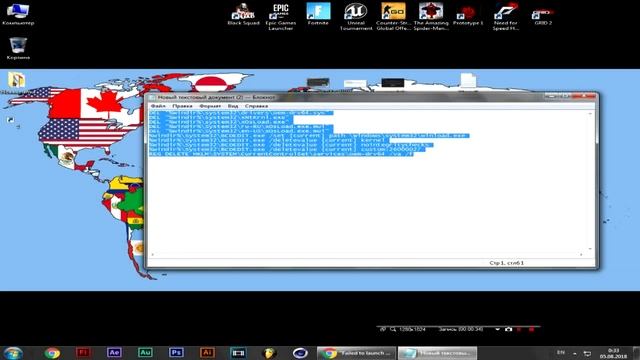640x360 pixels.
Task: Launch After Effects from the taskbar
Action: [114, 353]
